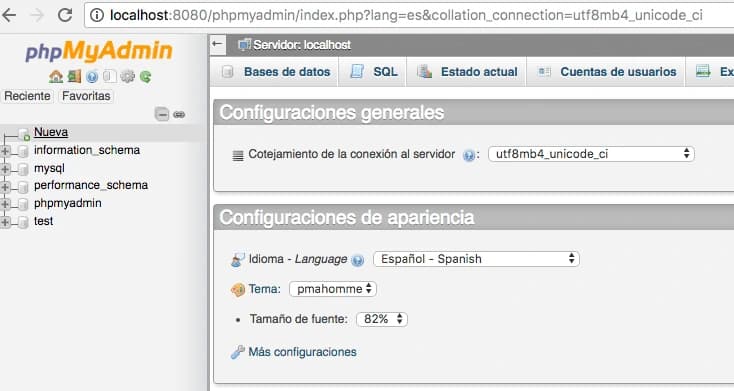The image size is (734, 391).
Task: Click the site information icon in address bar
Action: [x=97, y=15]
